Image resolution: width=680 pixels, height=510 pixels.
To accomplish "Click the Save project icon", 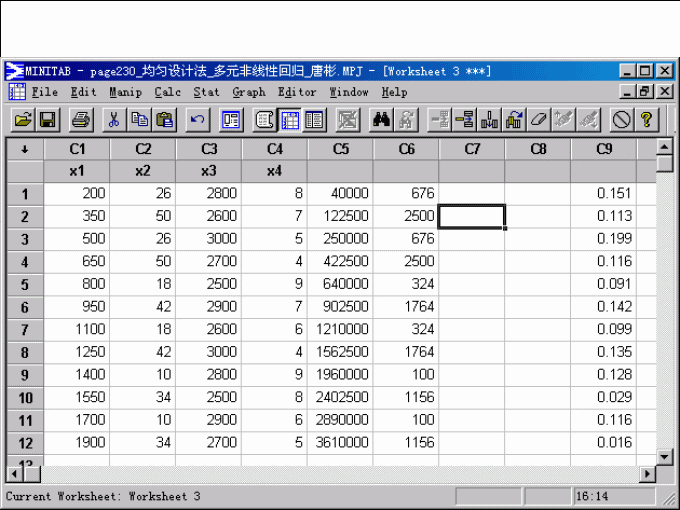I will point(46,120).
